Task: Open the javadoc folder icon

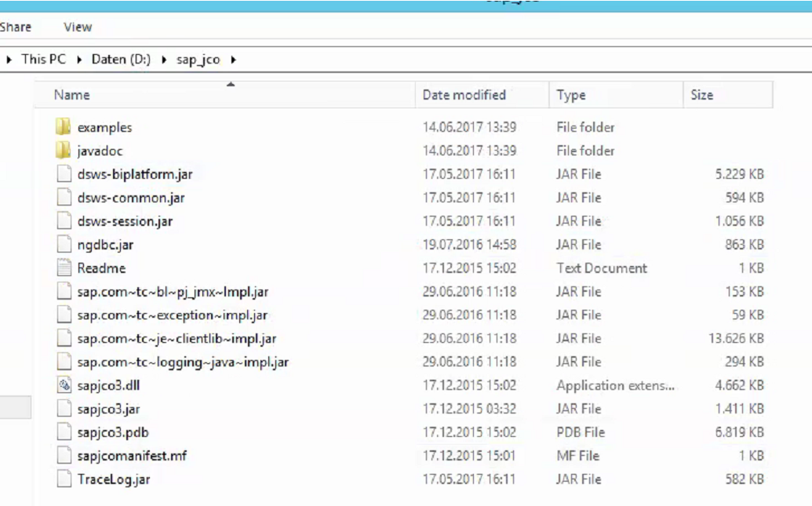Action: 64,150
